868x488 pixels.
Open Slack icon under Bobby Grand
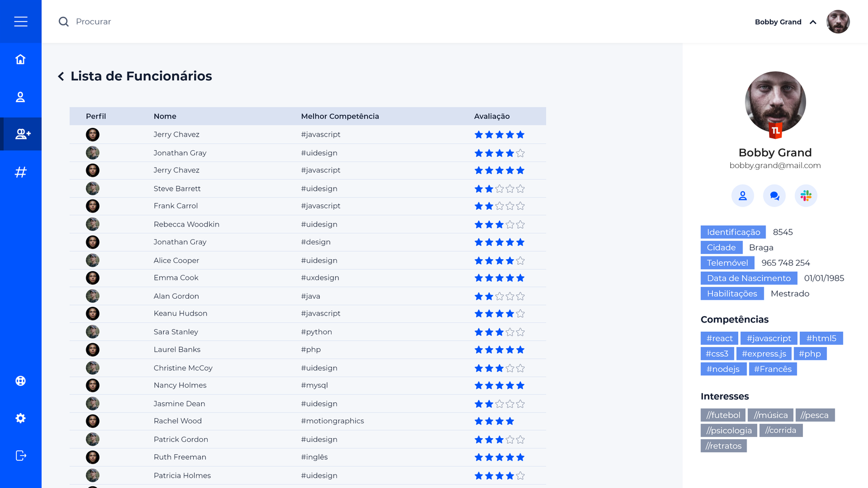coord(806,196)
